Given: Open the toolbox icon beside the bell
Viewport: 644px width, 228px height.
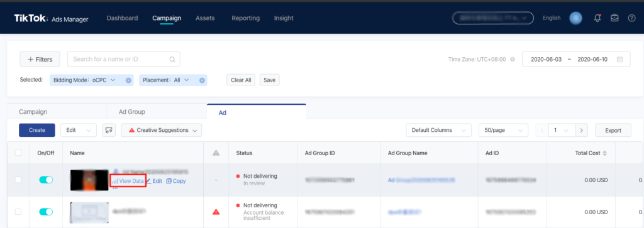Looking at the screenshot, I should click(x=614, y=18).
